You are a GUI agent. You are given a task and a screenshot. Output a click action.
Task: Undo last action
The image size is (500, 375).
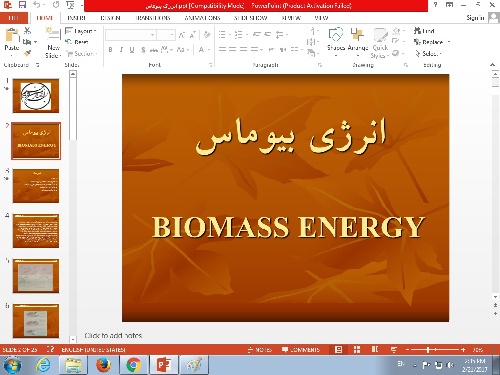click(x=37, y=5)
